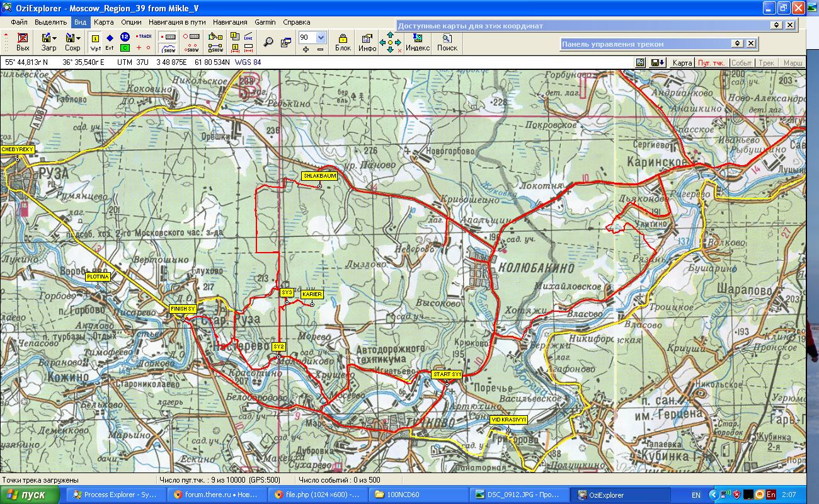Select the Evt event placement tool
Image resolution: width=819 pixels, height=504 pixels.
click(110, 42)
